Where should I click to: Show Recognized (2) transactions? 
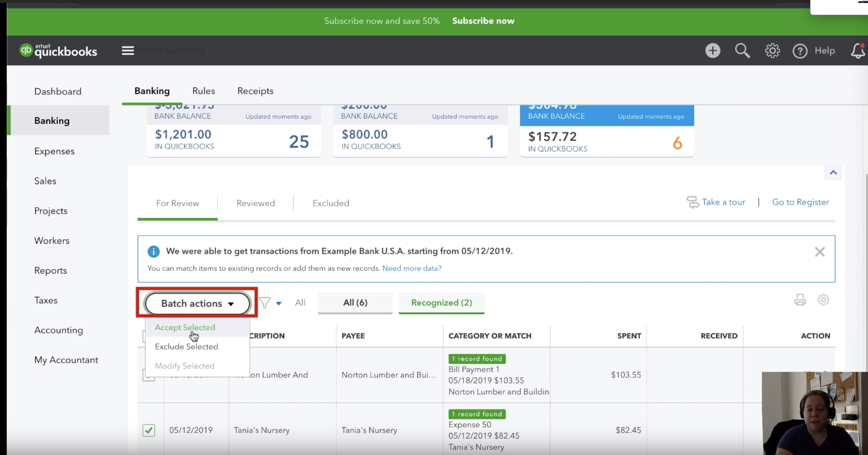pyautogui.click(x=442, y=302)
